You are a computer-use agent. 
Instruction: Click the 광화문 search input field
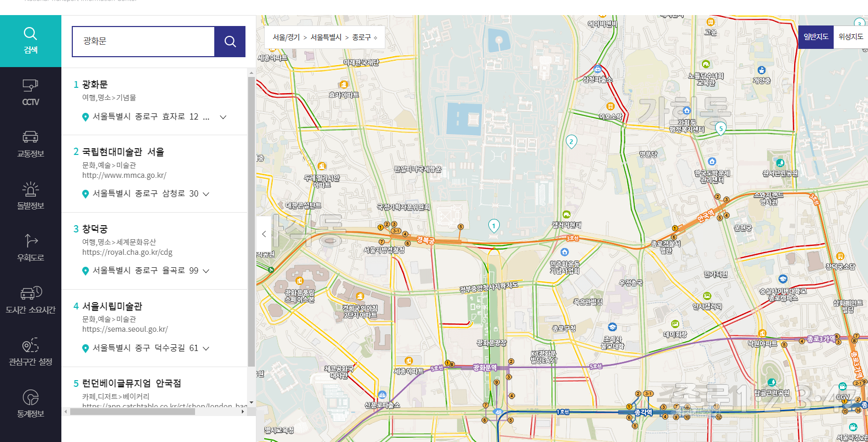tap(144, 42)
